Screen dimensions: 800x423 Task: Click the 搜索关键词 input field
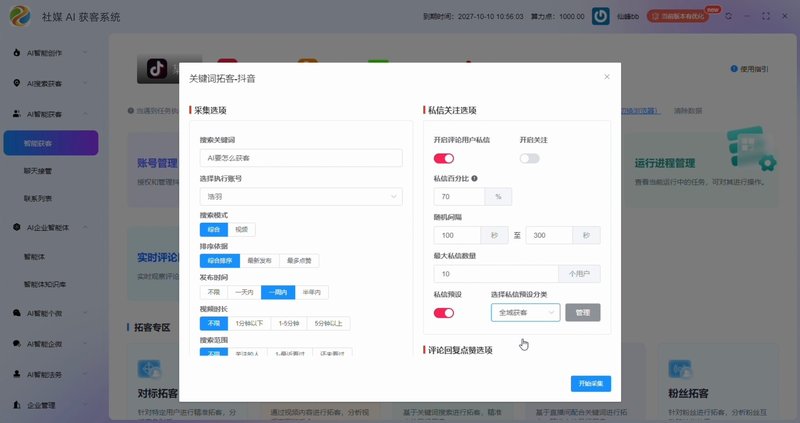tap(301, 158)
